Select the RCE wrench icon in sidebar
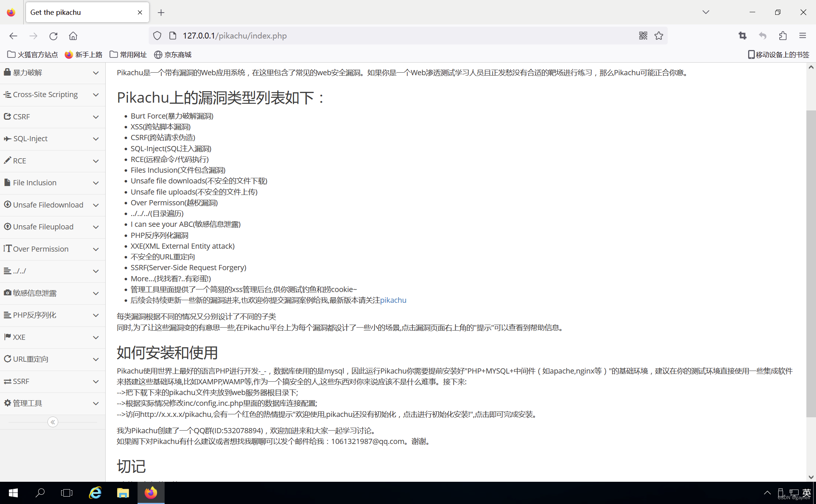Screen dimensions: 816x504 click(x=7, y=160)
